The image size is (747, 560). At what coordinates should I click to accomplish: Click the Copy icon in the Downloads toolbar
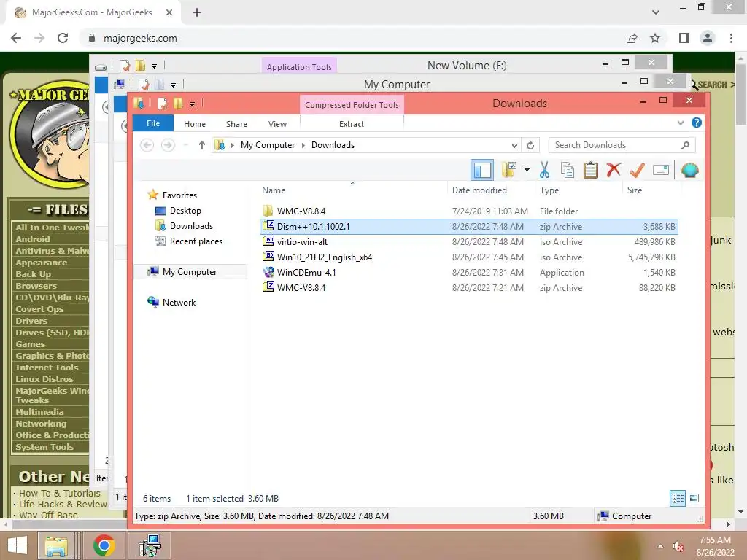point(567,170)
